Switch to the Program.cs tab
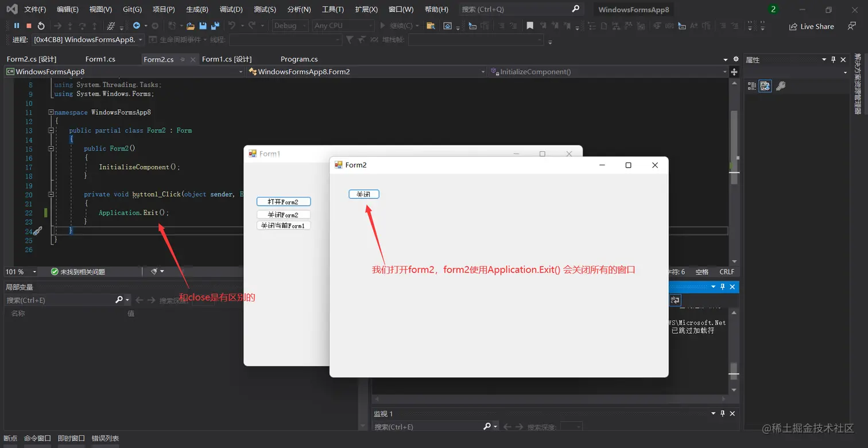This screenshot has height=448, width=868. coord(299,59)
